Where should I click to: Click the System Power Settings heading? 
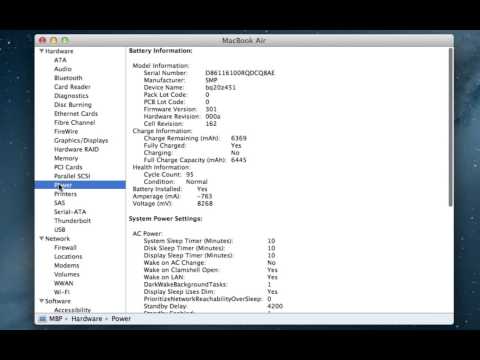165,219
